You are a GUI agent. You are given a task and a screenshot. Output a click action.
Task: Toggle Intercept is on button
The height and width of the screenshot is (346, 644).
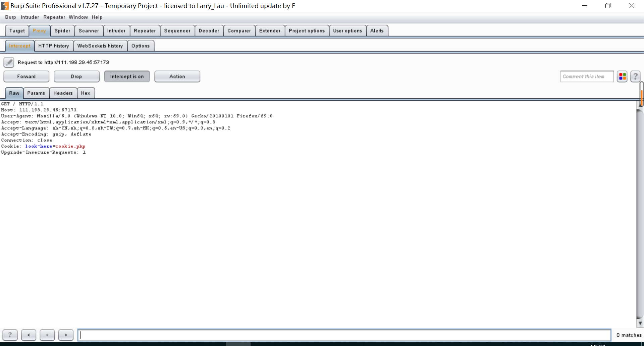pos(127,76)
